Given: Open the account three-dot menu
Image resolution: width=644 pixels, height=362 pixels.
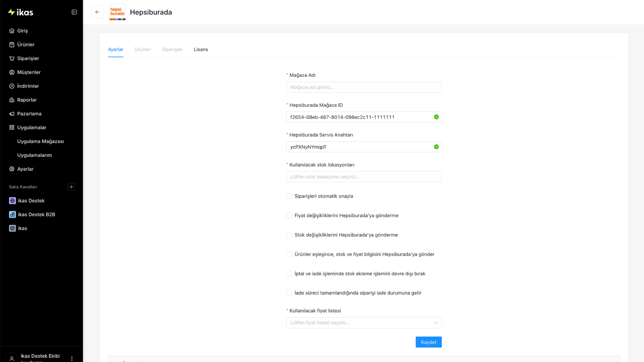Looking at the screenshot, I should [72, 359].
